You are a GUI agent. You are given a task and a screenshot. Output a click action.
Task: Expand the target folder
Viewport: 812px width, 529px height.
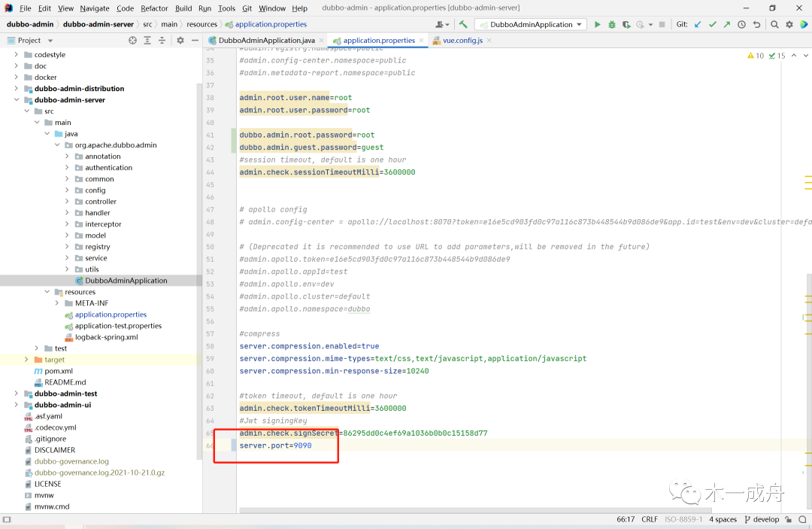[x=26, y=359]
